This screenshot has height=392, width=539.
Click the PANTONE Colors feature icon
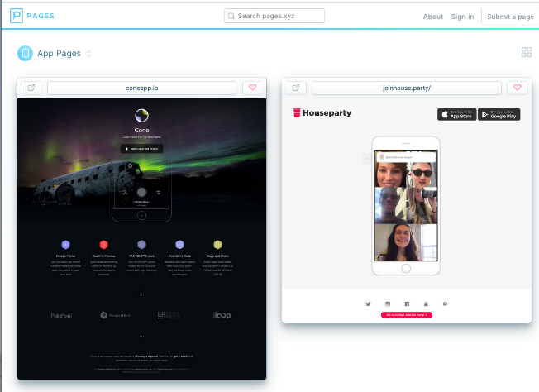[x=141, y=245]
